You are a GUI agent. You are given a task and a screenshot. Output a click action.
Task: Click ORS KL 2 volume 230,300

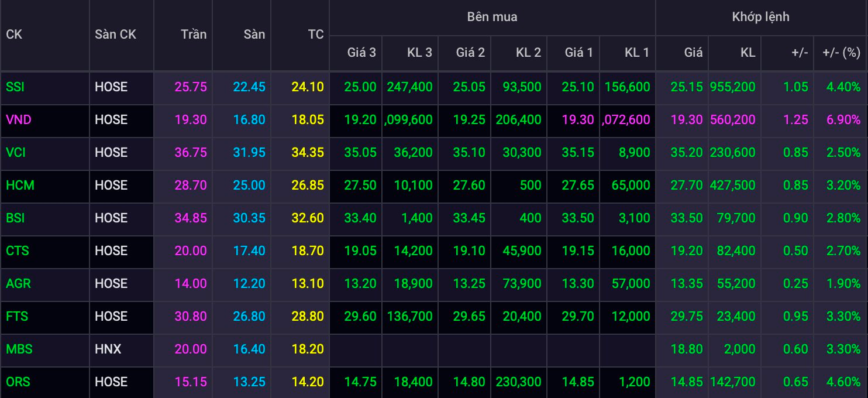(x=518, y=382)
